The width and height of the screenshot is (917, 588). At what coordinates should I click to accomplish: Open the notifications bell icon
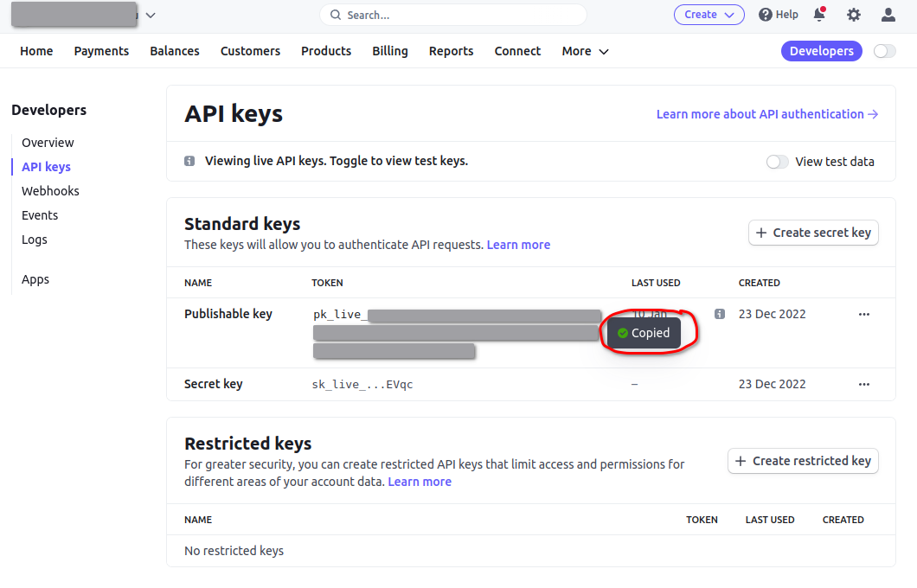pyautogui.click(x=819, y=15)
